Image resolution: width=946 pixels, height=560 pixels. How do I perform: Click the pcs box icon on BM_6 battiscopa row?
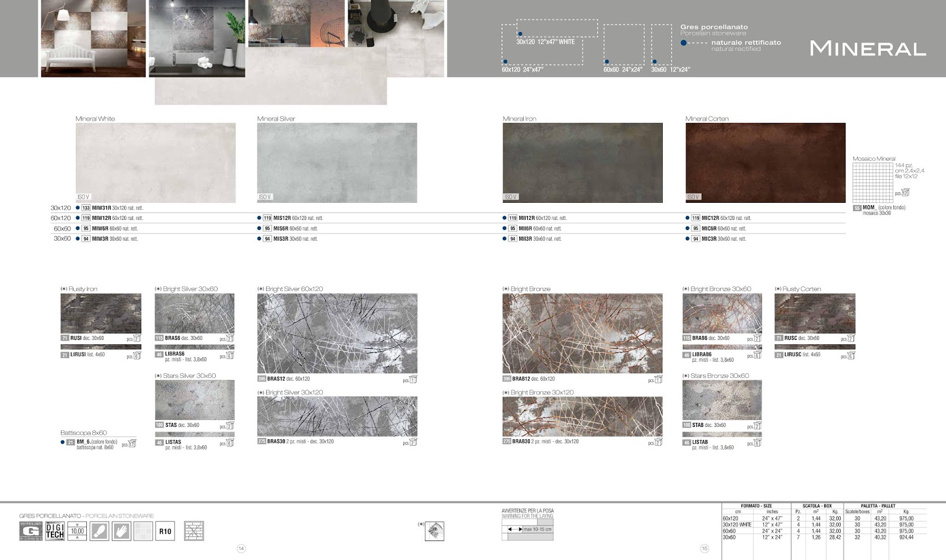(132, 444)
